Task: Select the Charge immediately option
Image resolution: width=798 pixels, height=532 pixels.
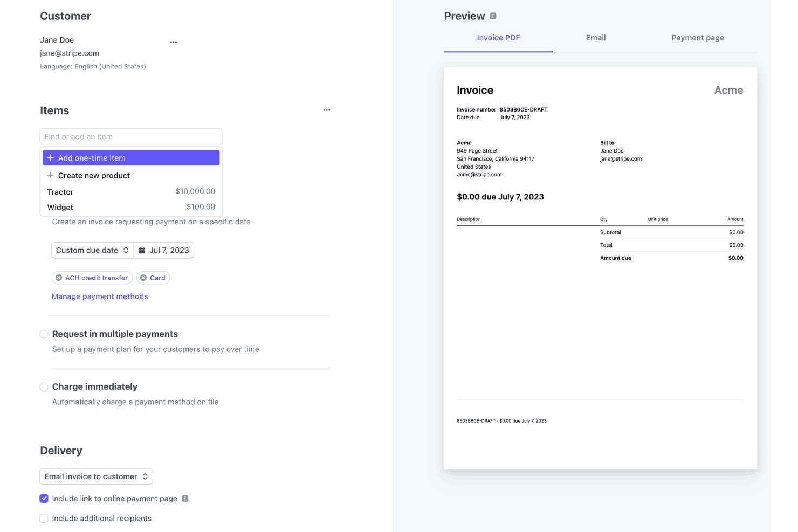Action: [44, 386]
